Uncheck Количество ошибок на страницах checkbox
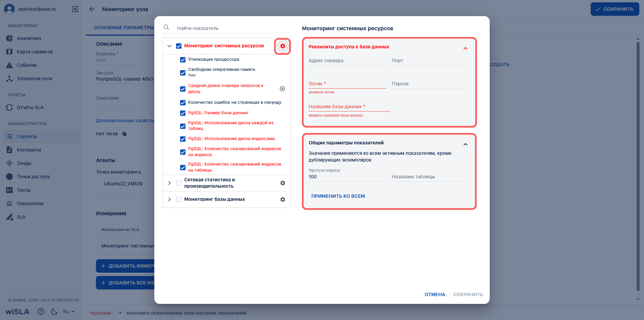644x320 pixels. tap(183, 103)
